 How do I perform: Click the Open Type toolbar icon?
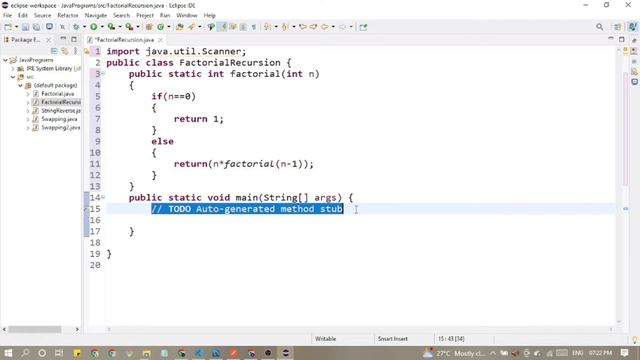[180, 27]
